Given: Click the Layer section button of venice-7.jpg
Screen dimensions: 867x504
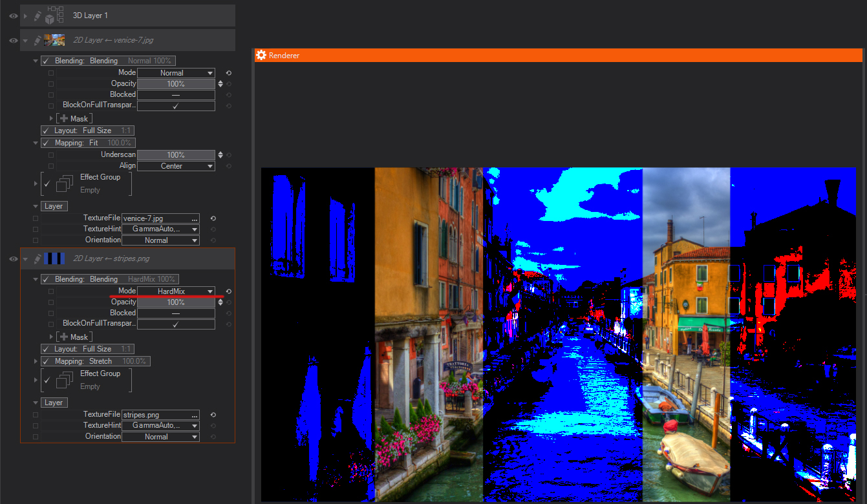Looking at the screenshot, I should click(54, 206).
